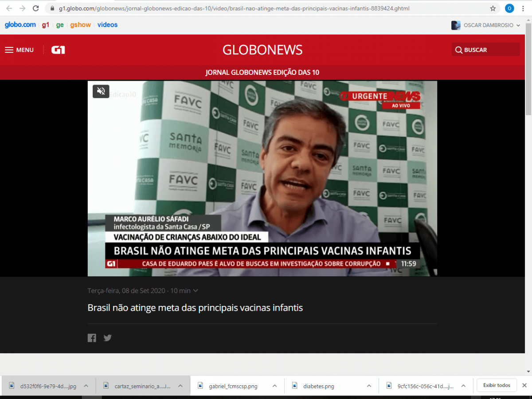Viewport: 532px width, 399px height.
Task: Go back to the previous page
Action: (9, 8)
